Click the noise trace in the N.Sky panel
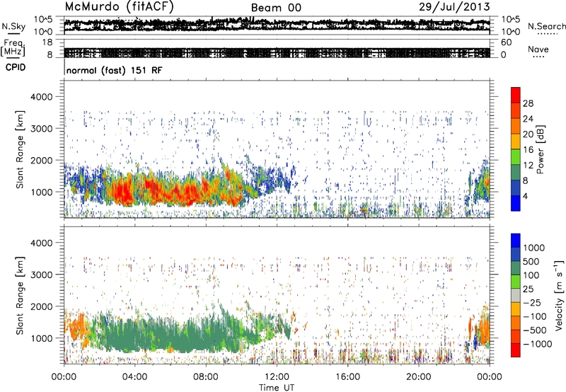The image size is (566, 392). [x=277, y=25]
